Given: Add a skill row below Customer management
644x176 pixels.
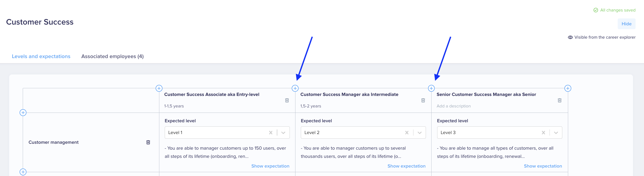Looking at the screenshot, I should (23, 172).
